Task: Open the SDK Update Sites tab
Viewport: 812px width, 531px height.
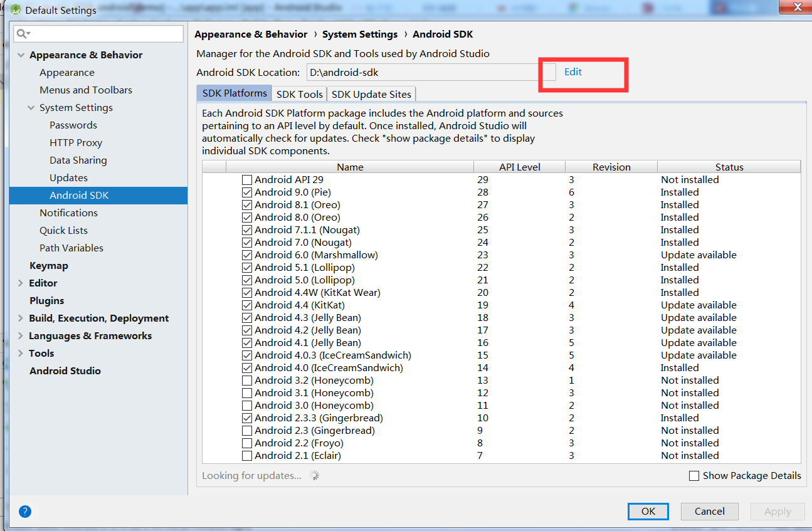Action: click(x=371, y=94)
